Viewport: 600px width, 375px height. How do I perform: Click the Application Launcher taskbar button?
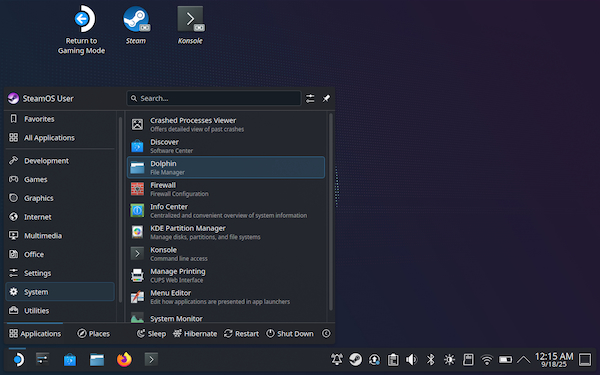pos(18,360)
